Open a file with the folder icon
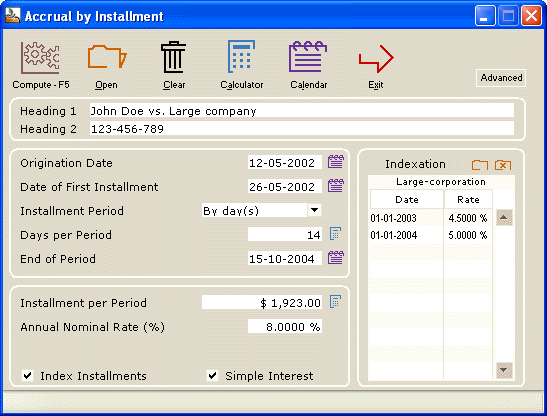The width and height of the screenshot is (547, 416). point(107,57)
